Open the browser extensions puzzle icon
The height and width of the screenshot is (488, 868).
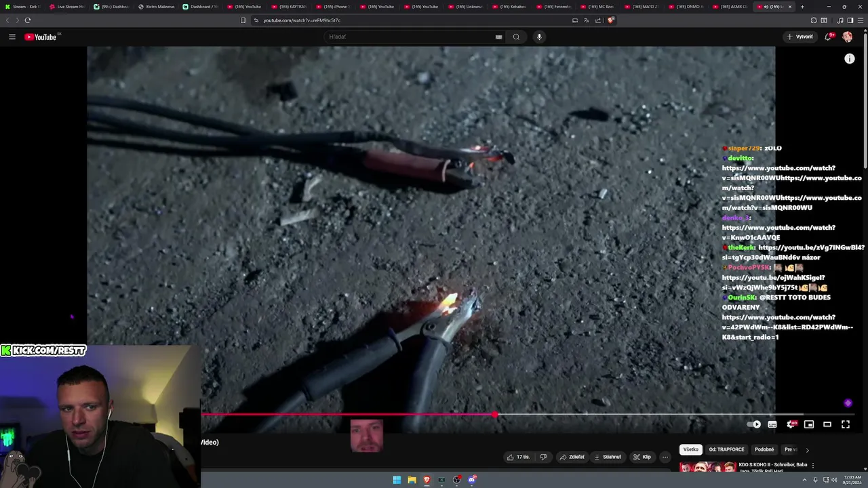click(x=814, y=20)
